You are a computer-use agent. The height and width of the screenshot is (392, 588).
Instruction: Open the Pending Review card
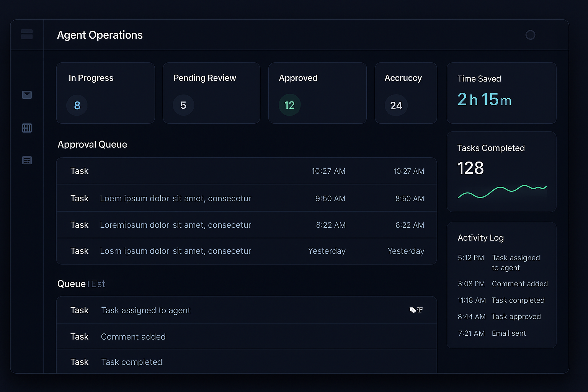click(x=211, y=93)
